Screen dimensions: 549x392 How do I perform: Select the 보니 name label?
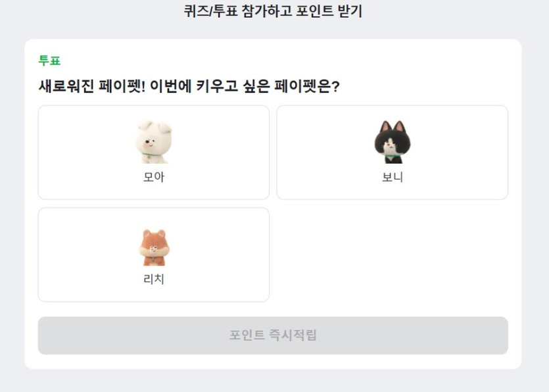tap(393, 178)
